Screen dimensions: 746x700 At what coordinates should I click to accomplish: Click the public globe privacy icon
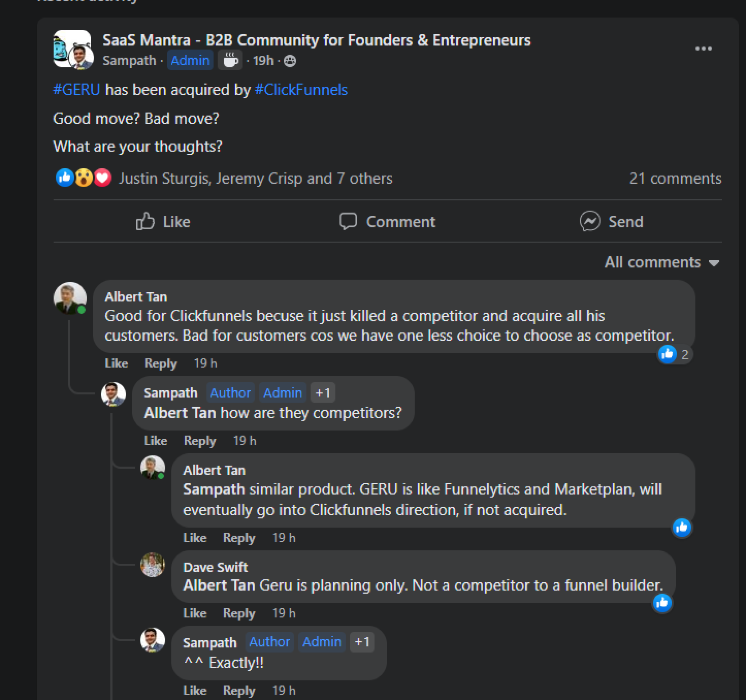[290, 61]
